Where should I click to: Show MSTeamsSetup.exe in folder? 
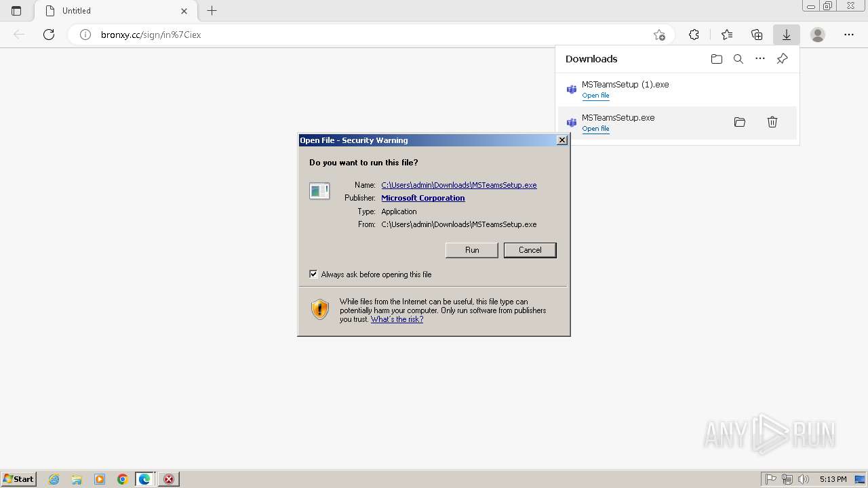pos(740,122)
